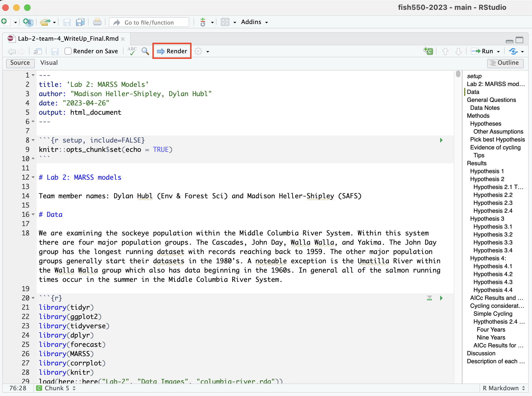
Task: Click the print document icon
Action: coord(97,22)
